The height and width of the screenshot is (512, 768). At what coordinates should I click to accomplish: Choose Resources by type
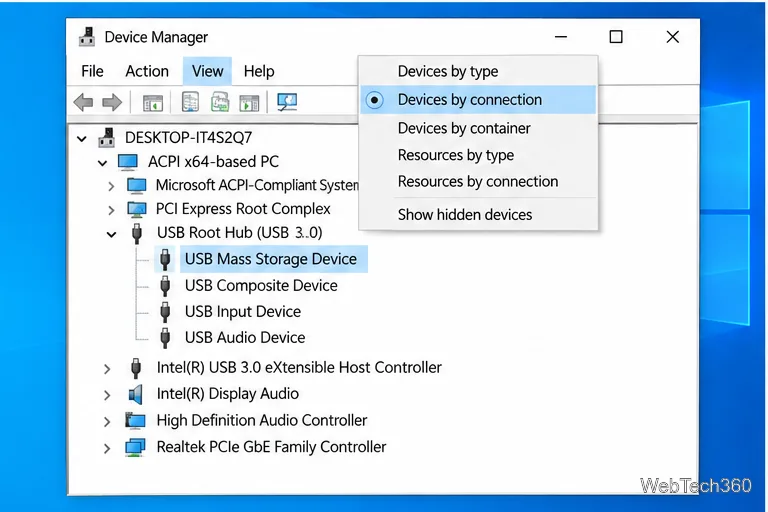(479, 155)
